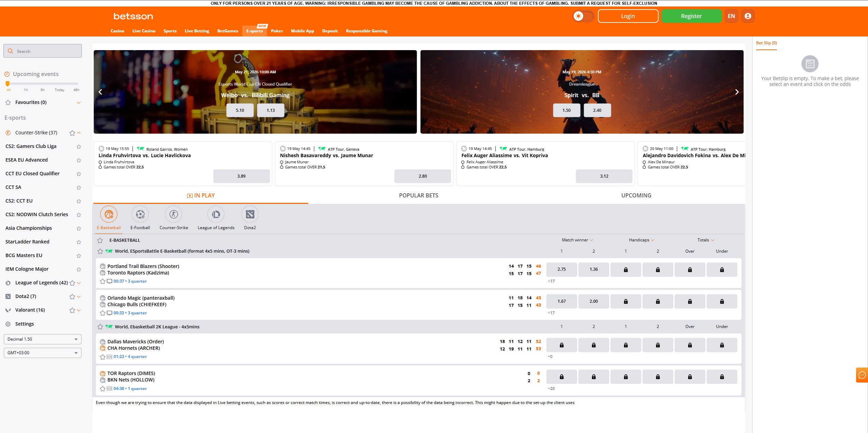
Task: Go to previous banner slide arrow
Action: click(100, 92)
